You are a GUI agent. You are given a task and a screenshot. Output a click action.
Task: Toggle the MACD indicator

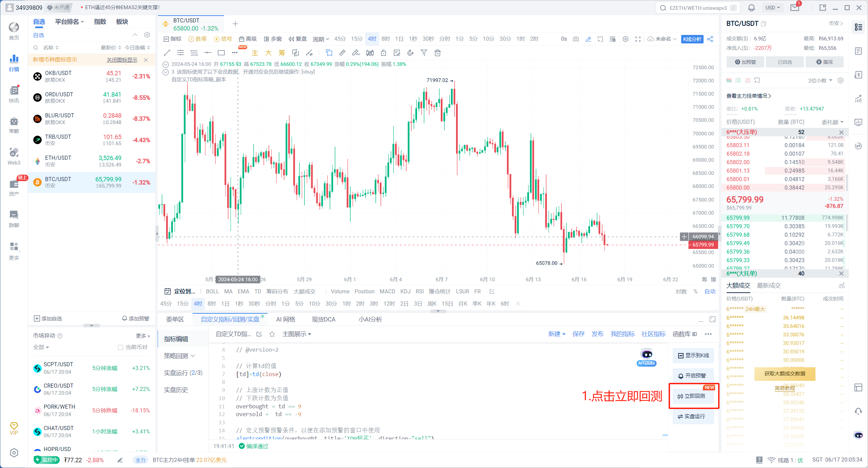pyautogui.click(x=387, y=291)
